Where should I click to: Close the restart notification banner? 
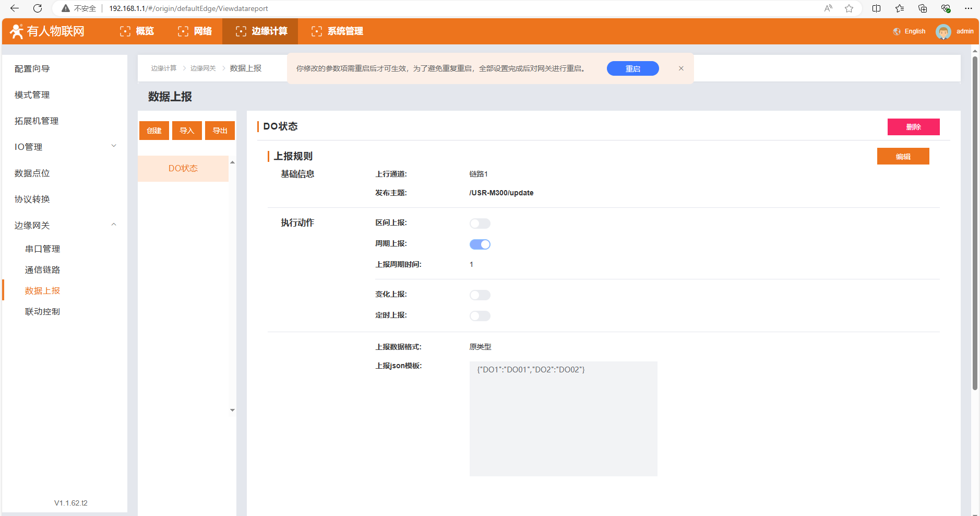click(681, 68)
